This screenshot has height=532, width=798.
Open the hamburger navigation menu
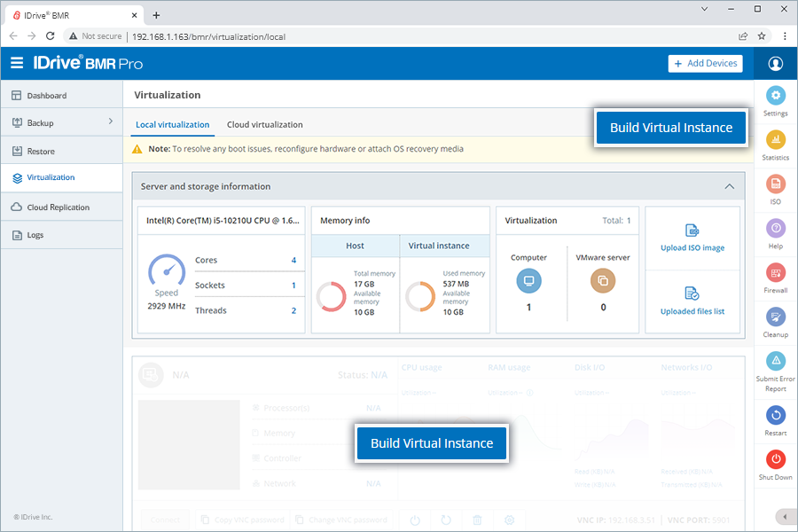coord(17,63)
